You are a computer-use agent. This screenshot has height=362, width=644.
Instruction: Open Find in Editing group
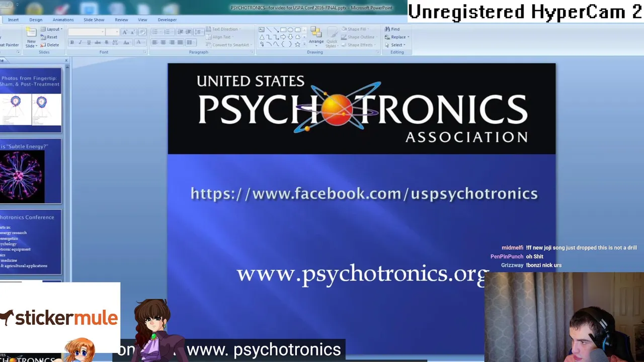[392, 29]
